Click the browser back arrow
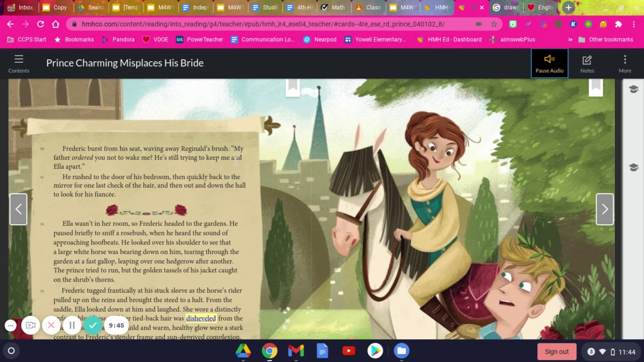 tap(11, 24)
